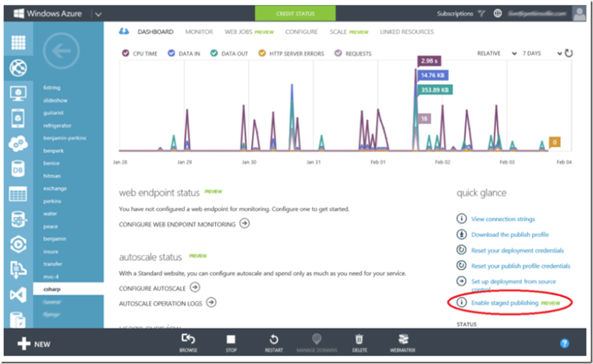The height and width of the screenshot is (364, 593).
Task: Open the HDInsight database icon in sidebar
Action: tap(18, 219)
